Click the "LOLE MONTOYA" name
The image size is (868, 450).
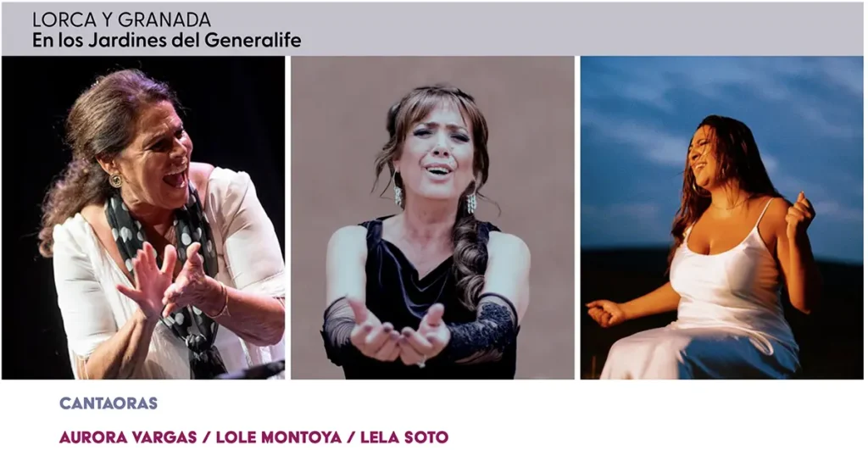[278, 437]
